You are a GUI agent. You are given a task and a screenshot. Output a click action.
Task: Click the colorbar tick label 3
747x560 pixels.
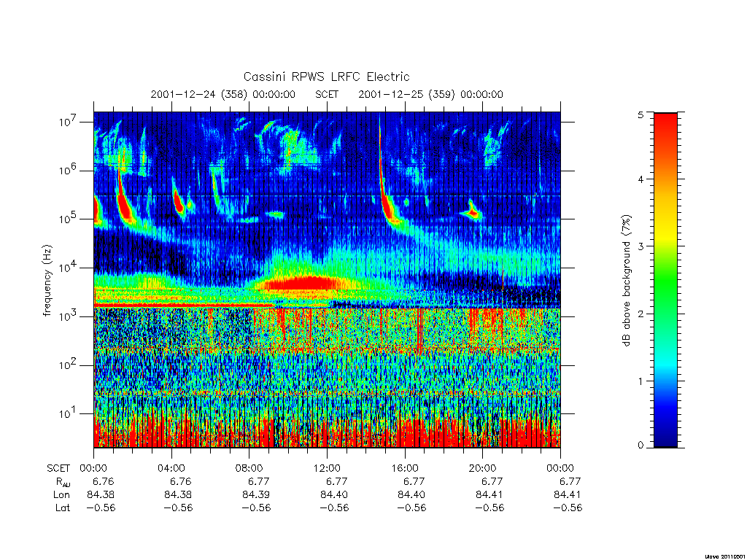click(640, 246)
